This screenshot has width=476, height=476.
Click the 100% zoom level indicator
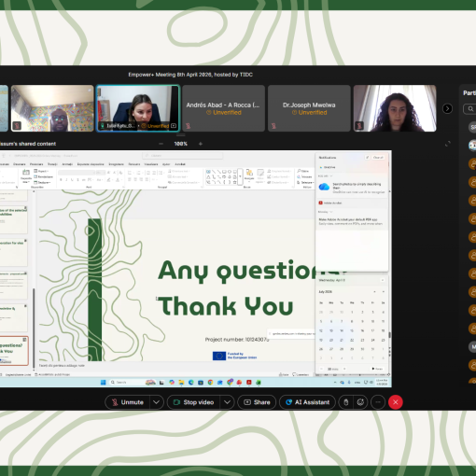[180, 144]
